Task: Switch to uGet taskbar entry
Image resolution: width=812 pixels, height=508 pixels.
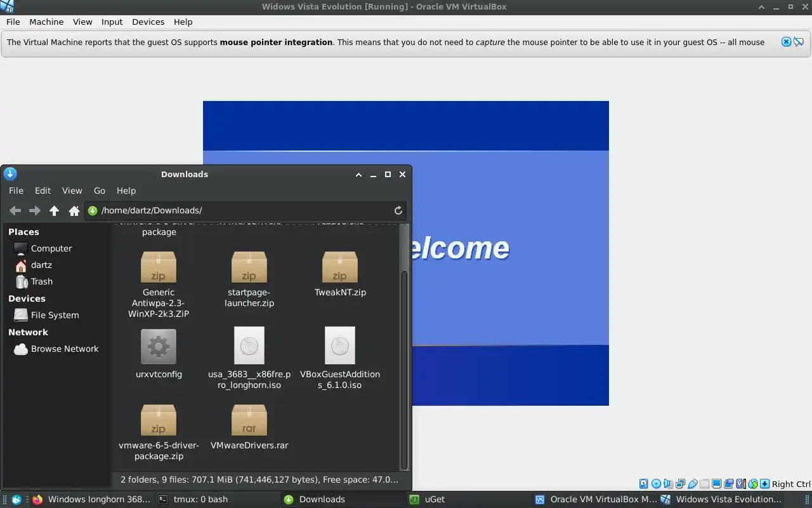Action: coord(468,500)
